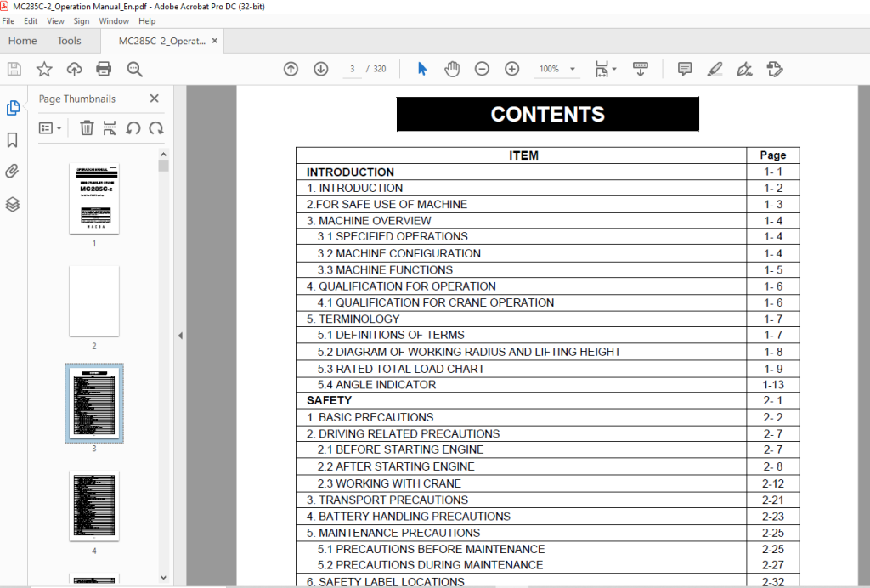
Task: Select the Hand pan tool
Action: [452, 69]
